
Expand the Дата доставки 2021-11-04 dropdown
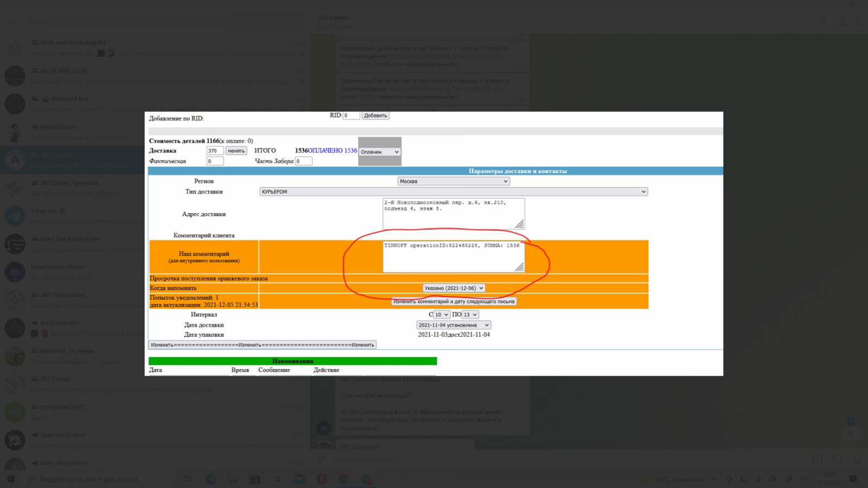pyautogui.click(x=454, y=325)
